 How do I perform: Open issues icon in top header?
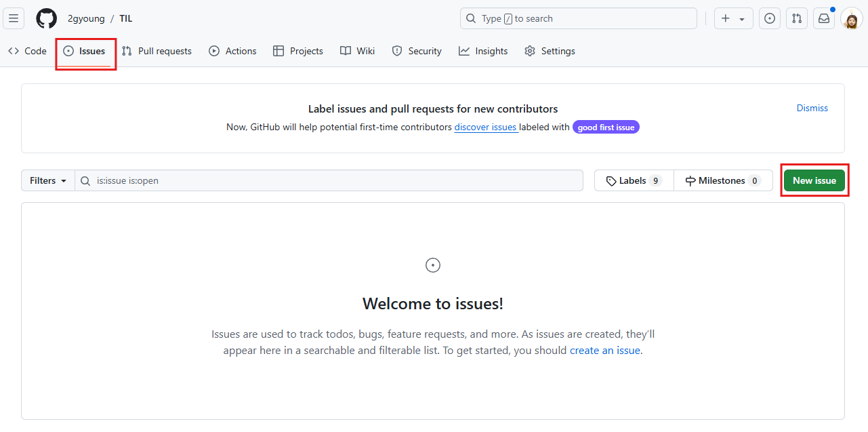[x=770, y=18]
